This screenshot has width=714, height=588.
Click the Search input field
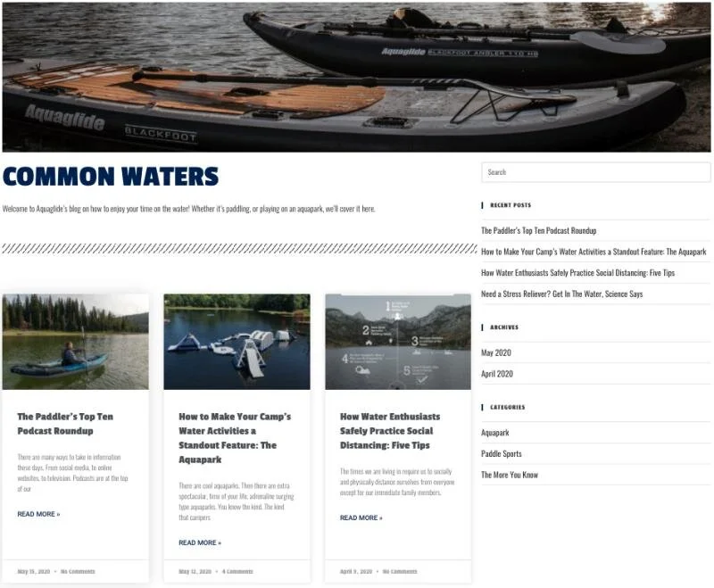click(x=595, y=172)
